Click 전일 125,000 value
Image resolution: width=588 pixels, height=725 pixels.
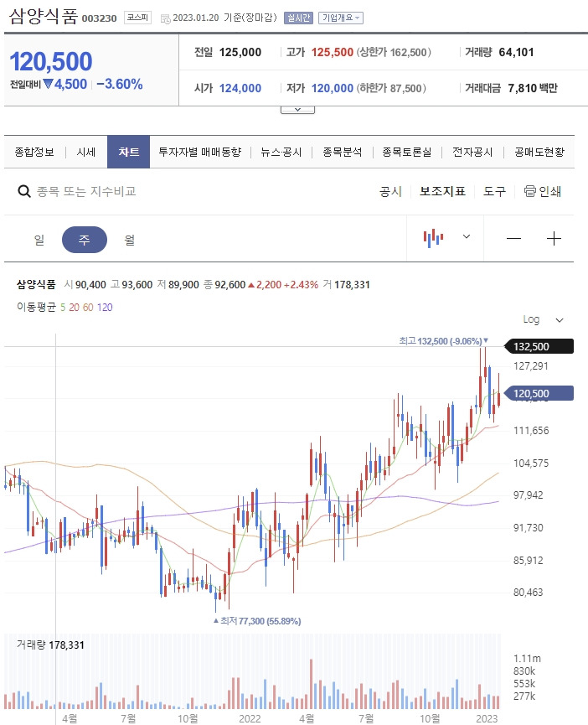tap(240, 52)
